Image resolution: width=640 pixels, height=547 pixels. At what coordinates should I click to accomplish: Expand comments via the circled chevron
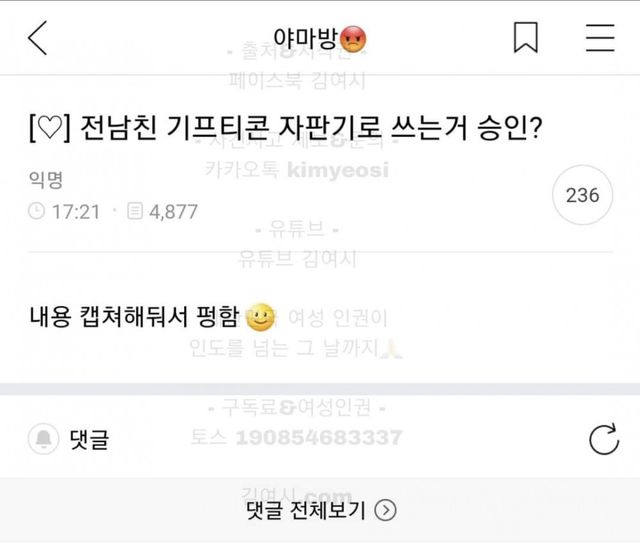pos(386,510)
